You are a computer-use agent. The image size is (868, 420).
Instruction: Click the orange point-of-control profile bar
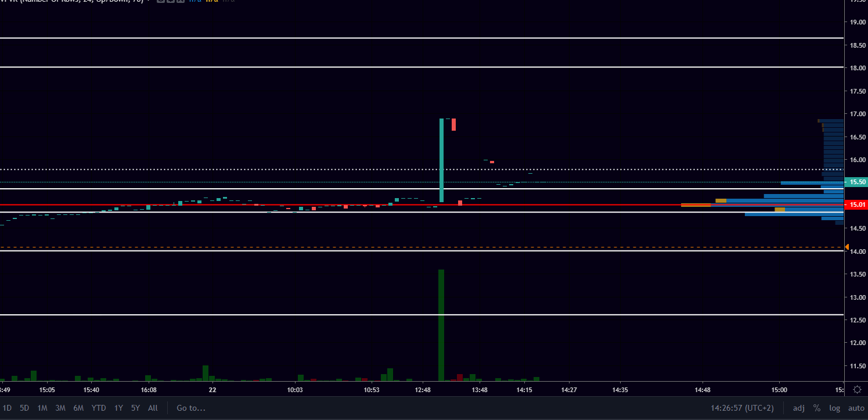click(696, 204)
